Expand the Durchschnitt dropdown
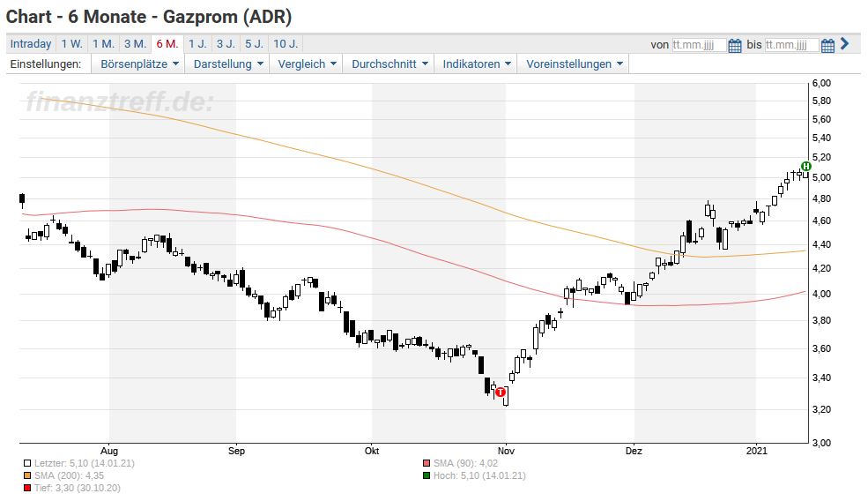 point(389,64)
